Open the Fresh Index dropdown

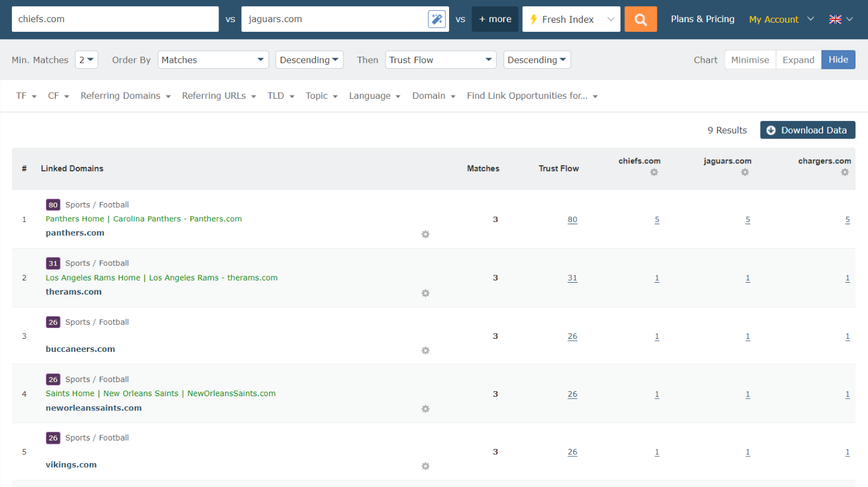point(571,19)
